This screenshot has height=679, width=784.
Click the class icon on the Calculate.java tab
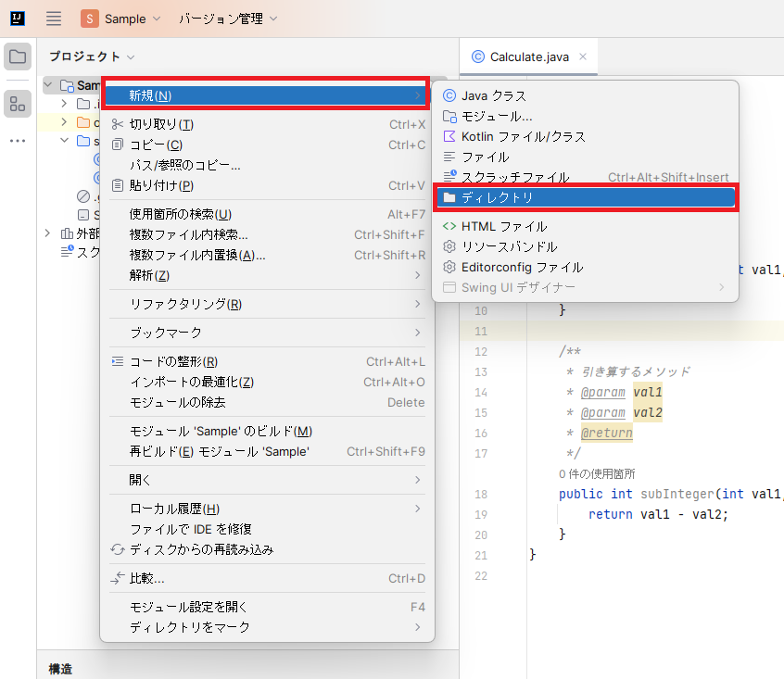(x=476, y=56)
